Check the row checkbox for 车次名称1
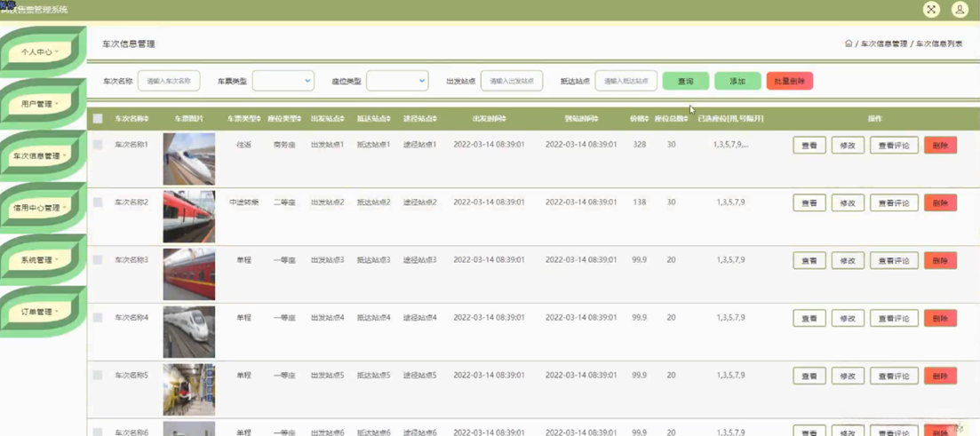Viewport: 980px width, 436px height. pyautogui.click(x=98, y=145)
